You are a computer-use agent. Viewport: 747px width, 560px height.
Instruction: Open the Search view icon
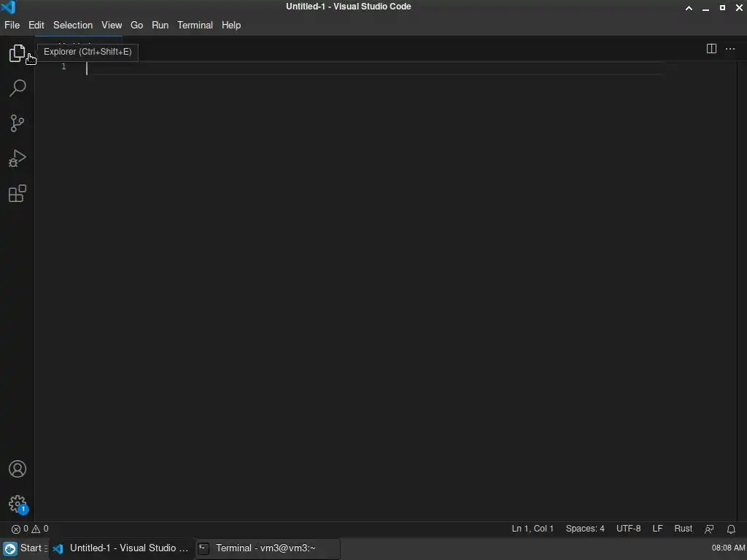(x=18, y=88)
